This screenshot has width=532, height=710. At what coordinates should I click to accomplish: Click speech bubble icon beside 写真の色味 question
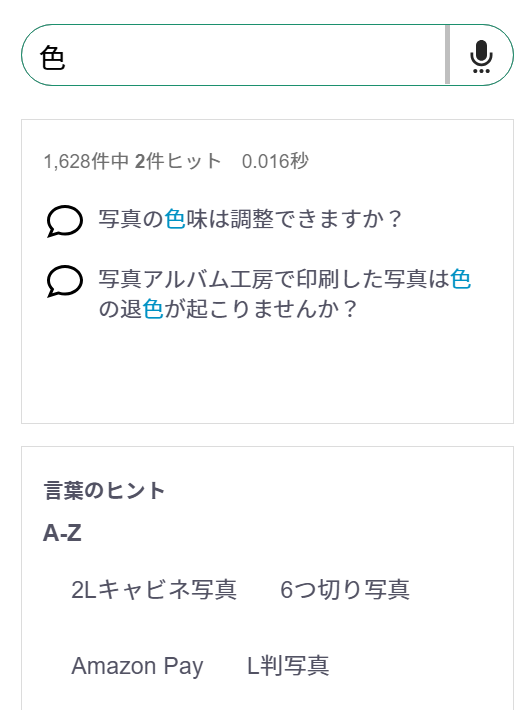(x=65, y=221)
